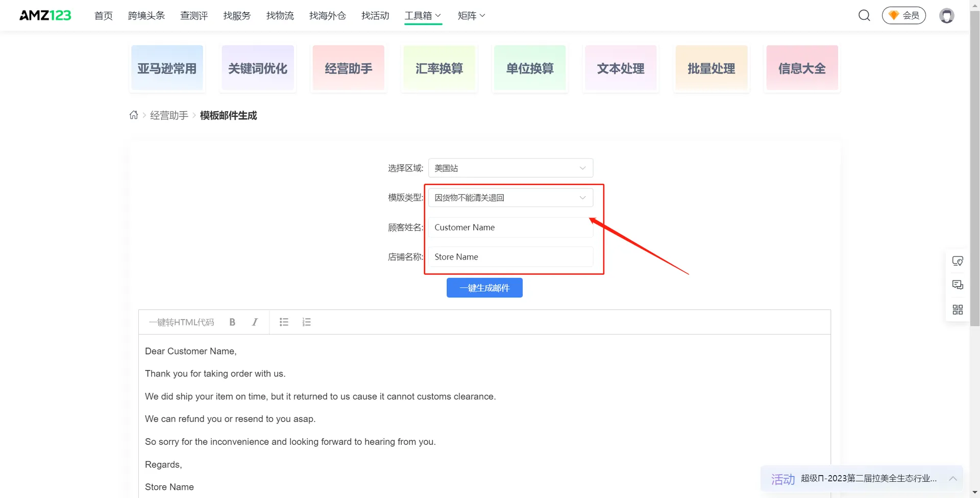
Task: Open the 模版类型 dropdown
Action: (510, 198)
